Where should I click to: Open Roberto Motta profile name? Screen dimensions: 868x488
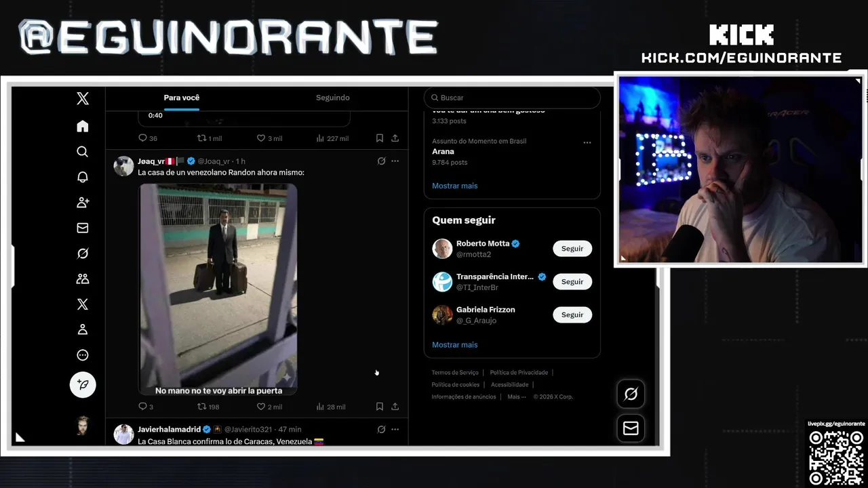pos(483,243)
